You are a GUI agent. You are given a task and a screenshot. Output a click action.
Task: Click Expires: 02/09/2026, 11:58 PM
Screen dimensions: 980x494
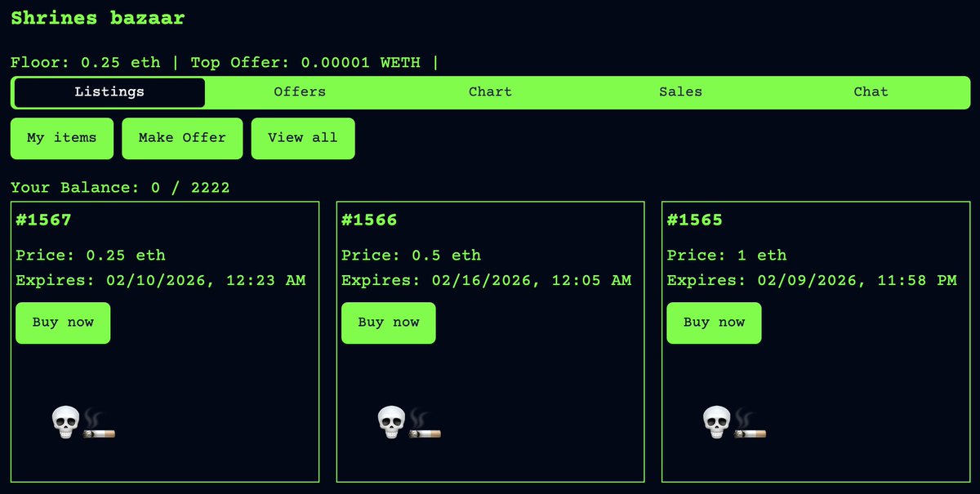point(813,281)
